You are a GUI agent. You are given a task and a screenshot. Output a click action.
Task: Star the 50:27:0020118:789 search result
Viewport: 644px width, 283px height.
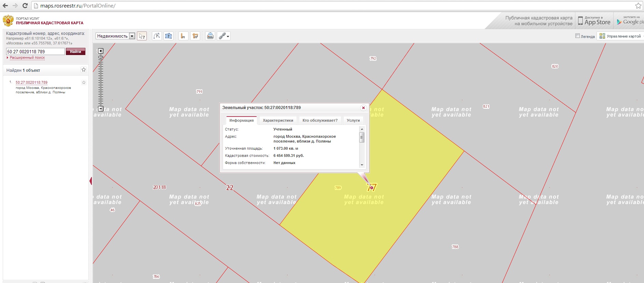84,82
